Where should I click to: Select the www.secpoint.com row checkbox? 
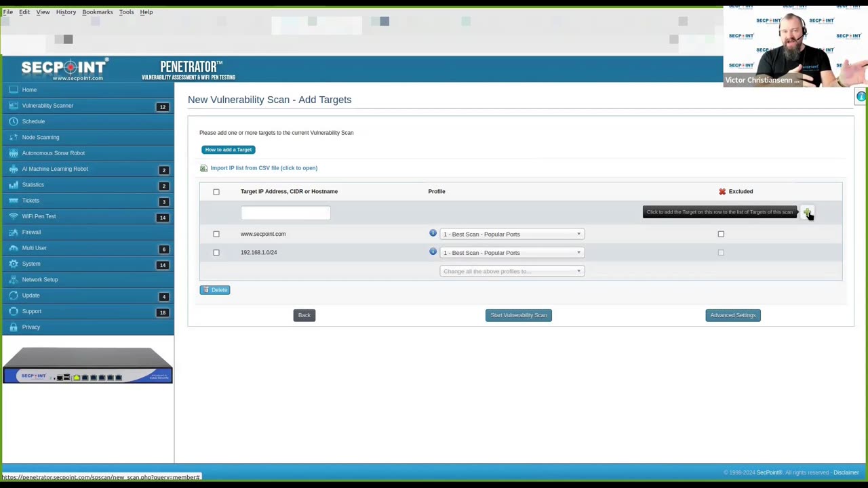pyautogui.click(x=216, y=234)
